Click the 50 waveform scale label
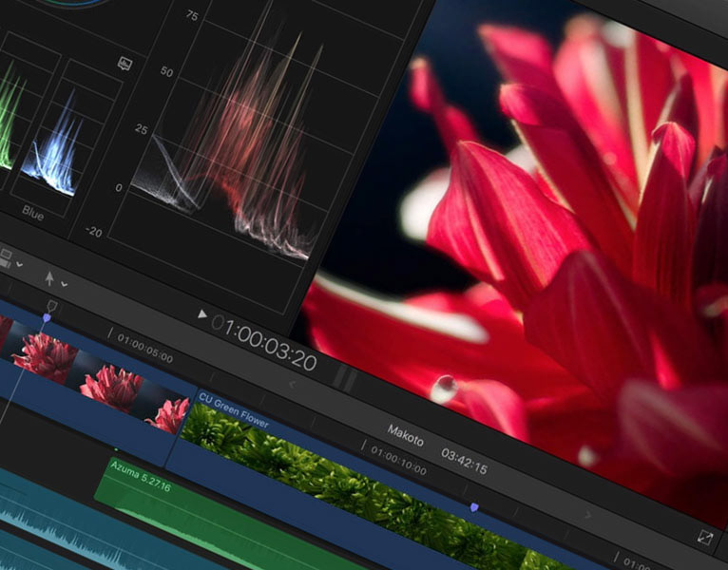Image resolution: width=728 pixels, height=570 pixels. point(166,71)
